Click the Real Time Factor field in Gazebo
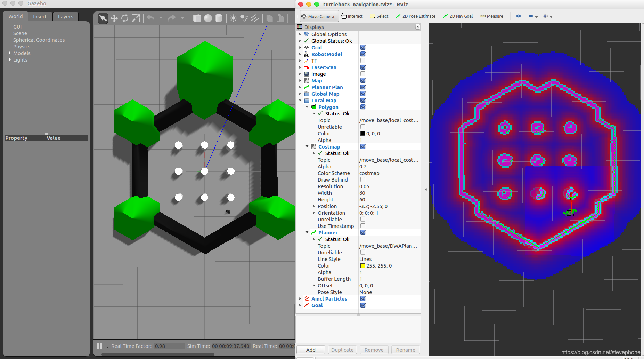Screen dimensions: 644x359 [x=169, y=346]
